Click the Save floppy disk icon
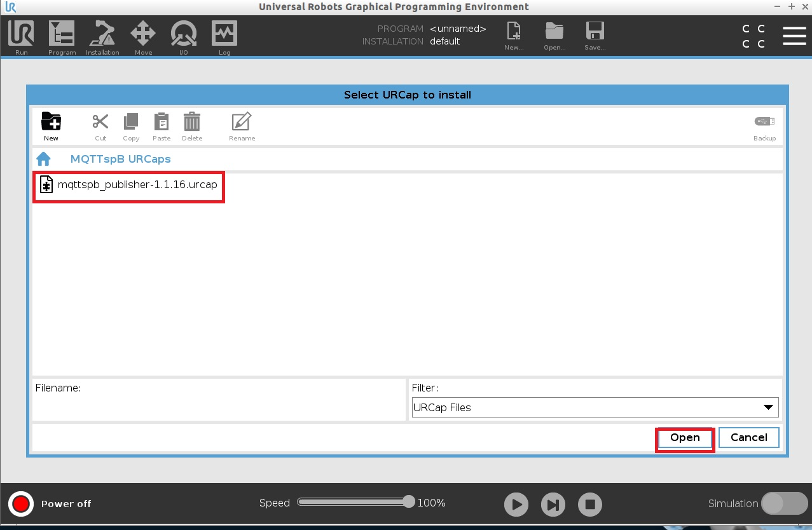The height and width of the screenshot is (530, 812). point(595,36)
